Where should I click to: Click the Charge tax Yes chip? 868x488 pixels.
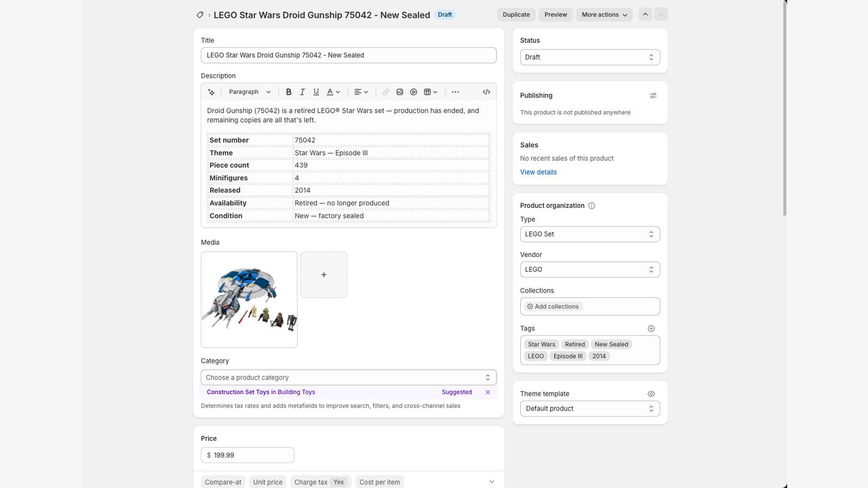tap(321, 482)
